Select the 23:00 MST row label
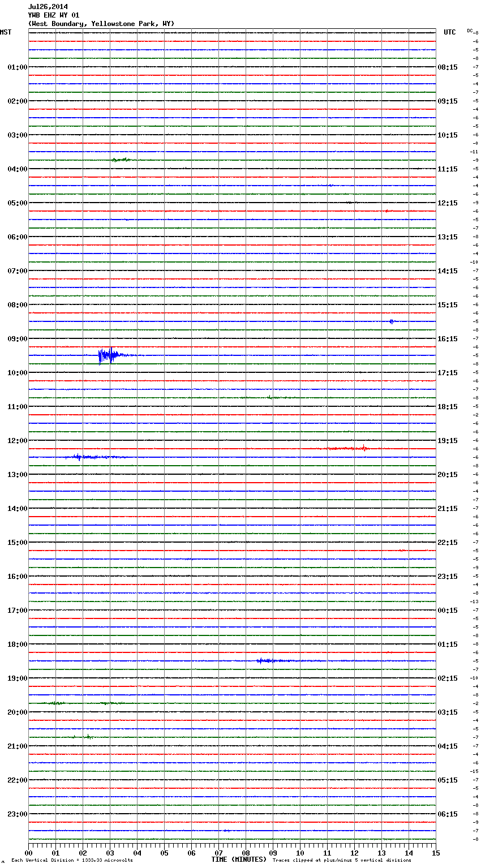Viewport: 481px width, 868px height. [18, 814]
